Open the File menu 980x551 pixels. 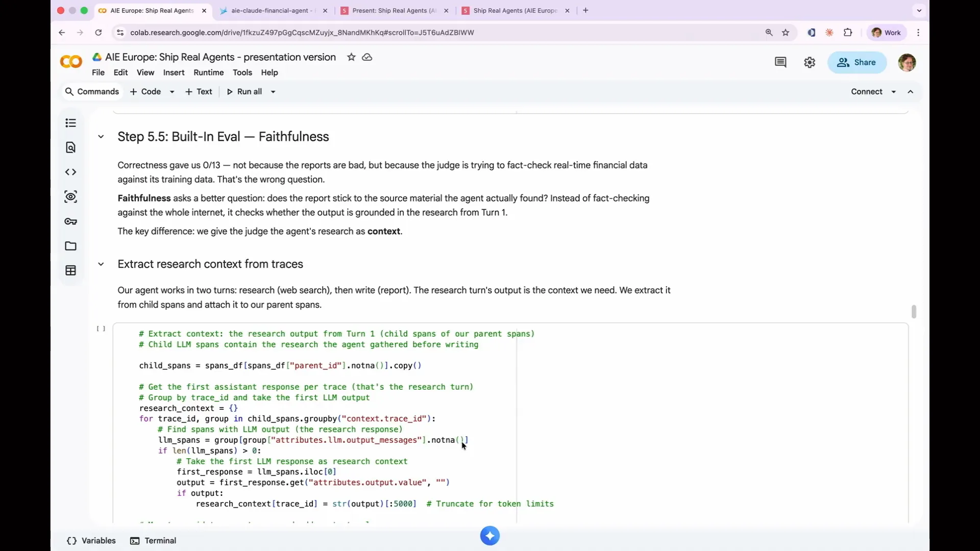(98, 72)
